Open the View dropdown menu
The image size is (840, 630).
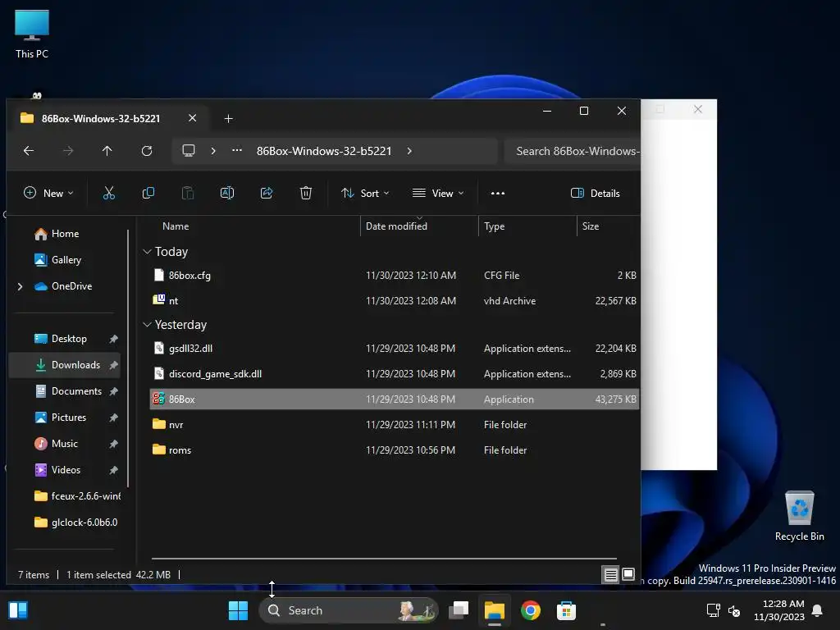click(x=438, y=194)
